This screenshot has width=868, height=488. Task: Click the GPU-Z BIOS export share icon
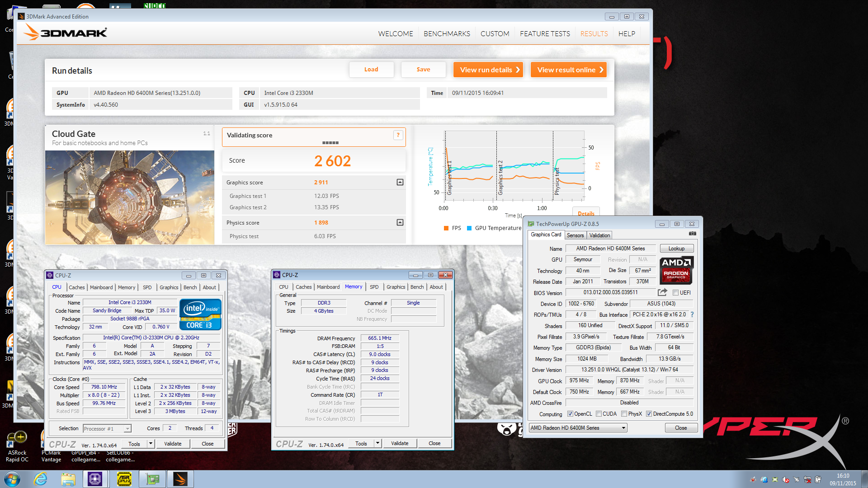tap(662, 292)
